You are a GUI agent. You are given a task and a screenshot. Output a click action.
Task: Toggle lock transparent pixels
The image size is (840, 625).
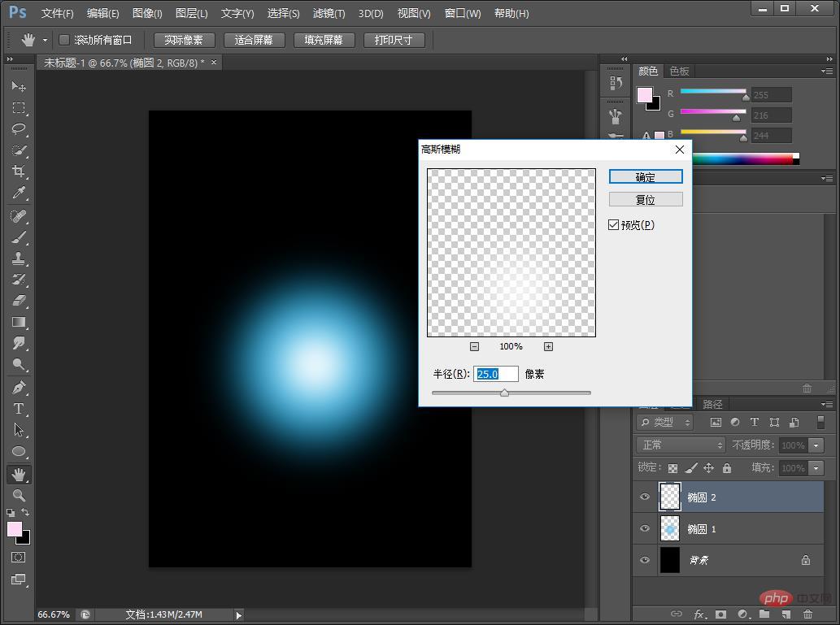(672, 468)
